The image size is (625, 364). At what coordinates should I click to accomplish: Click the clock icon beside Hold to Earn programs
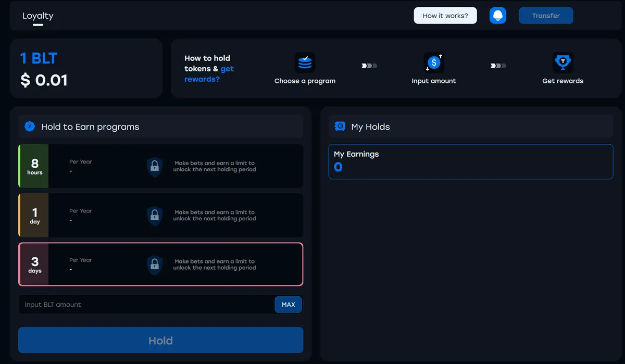[30, 126]
